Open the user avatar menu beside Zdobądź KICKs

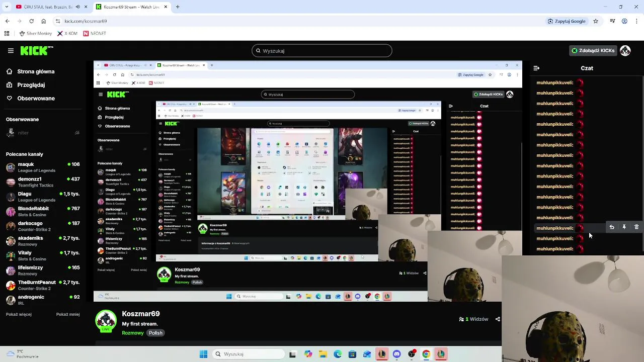click(x=625, y=51)
